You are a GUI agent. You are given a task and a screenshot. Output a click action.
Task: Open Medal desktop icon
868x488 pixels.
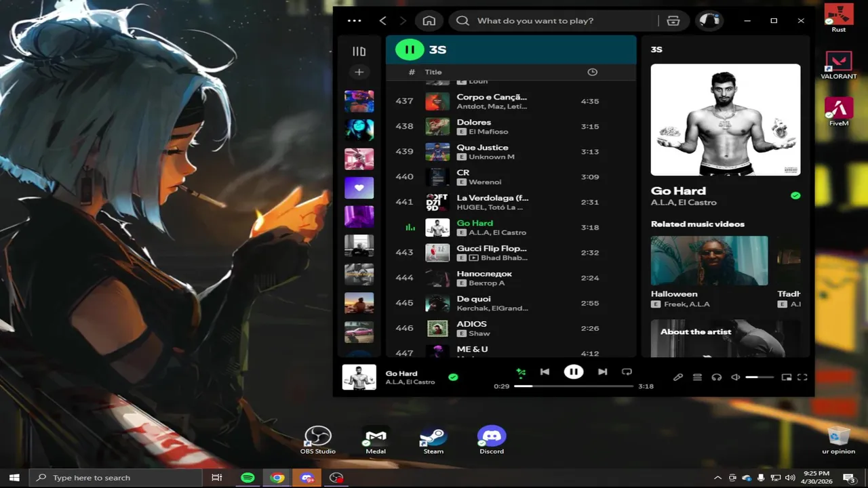pos(376,440)
